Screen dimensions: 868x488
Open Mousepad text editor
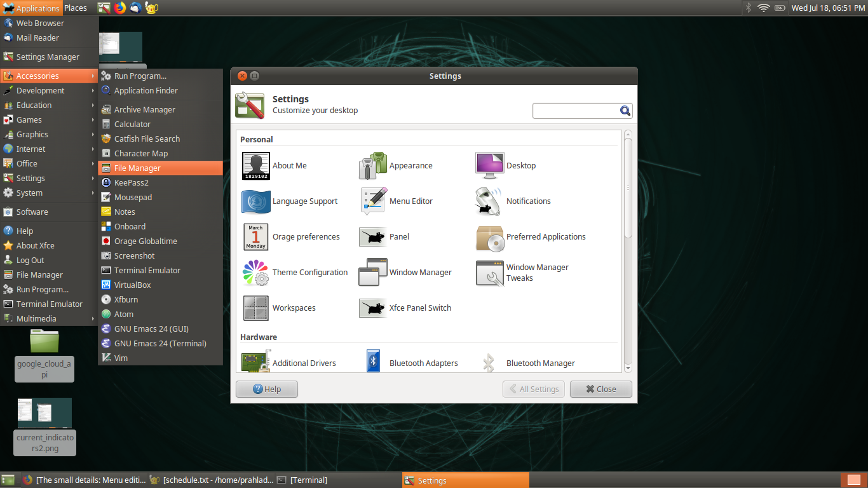[161, 197]
